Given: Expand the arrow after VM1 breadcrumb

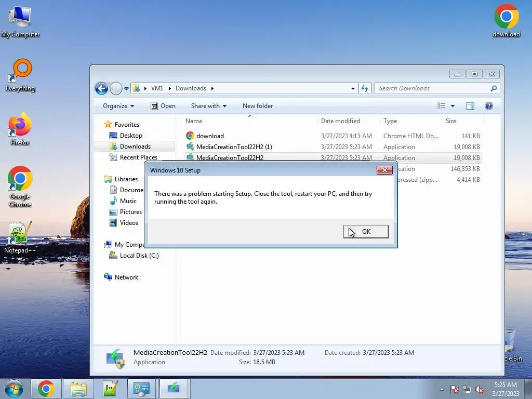Looking at the screenshot, I should coord(170,88).
